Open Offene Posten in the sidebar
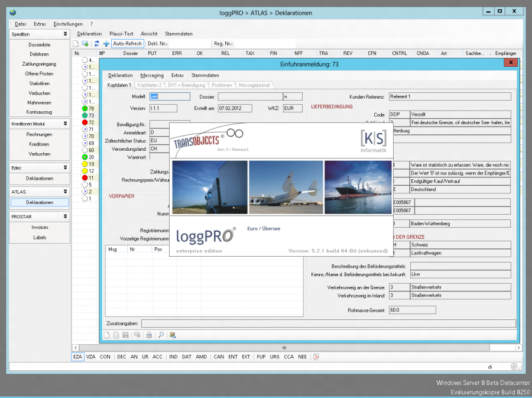This screenshot has width=532, height=398. pyautogui.click(x=40, y=74)
